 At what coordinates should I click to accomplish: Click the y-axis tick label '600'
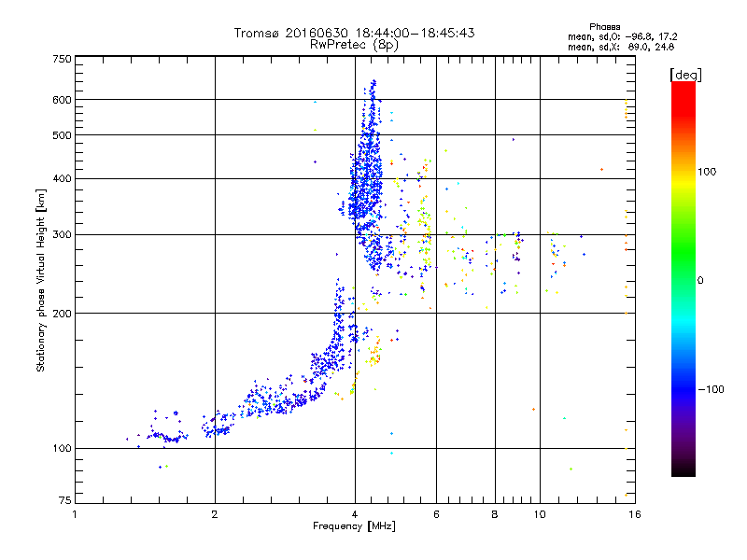(x=62, y=100)
